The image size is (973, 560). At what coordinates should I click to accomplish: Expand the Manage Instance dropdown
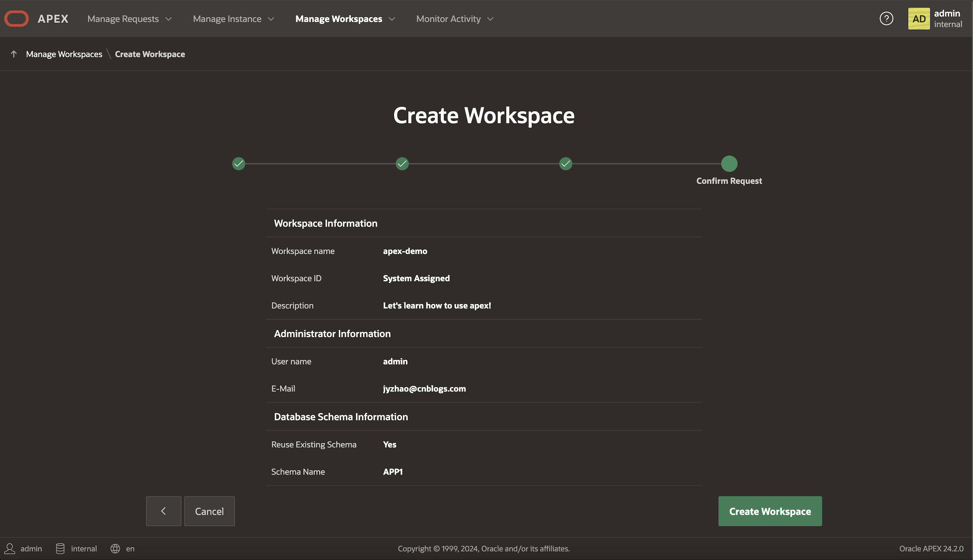point(233,19)
